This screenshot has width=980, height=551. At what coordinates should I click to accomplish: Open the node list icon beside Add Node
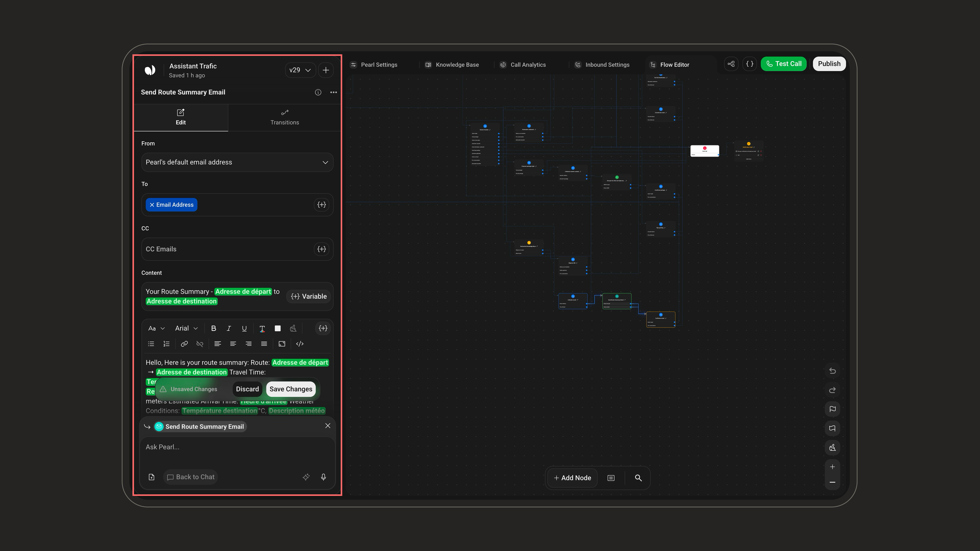click(611, 478)
